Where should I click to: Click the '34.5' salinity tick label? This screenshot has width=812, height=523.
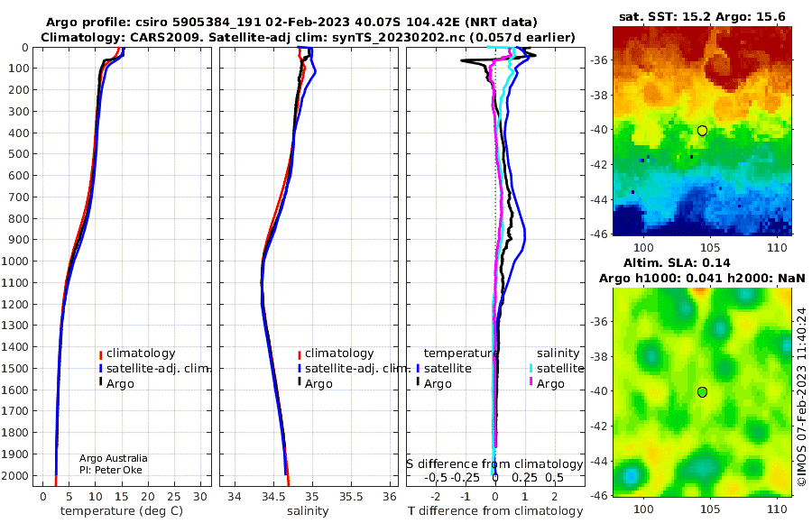pos(273,497)
